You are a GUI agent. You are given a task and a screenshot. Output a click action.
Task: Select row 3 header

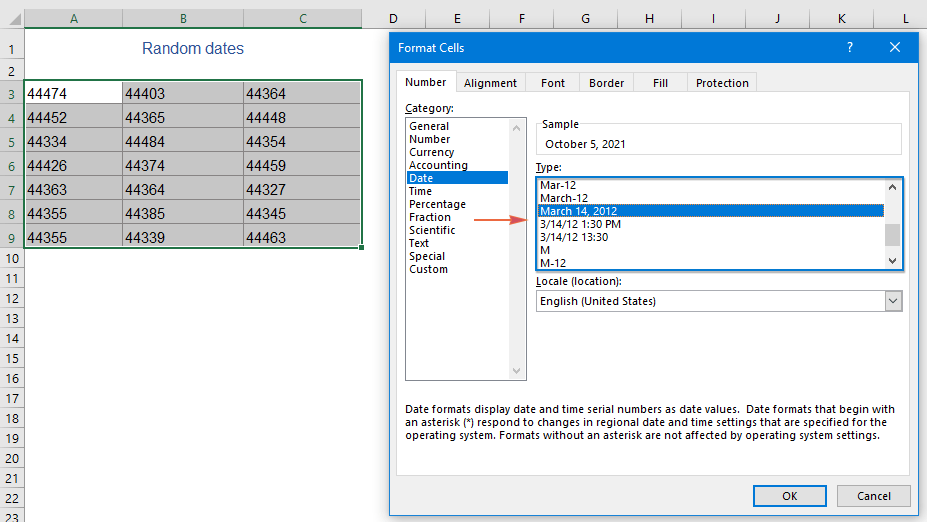pos(11,93)
